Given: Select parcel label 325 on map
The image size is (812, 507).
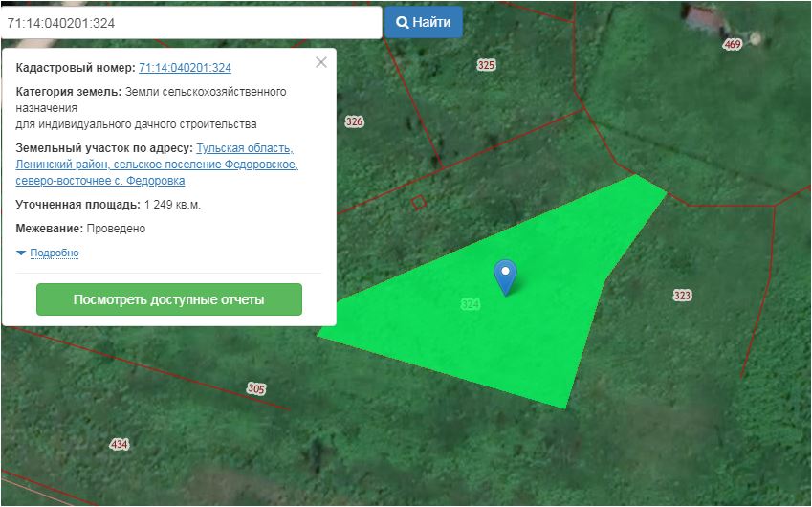Looking at the screenshot, I should coord(486,65).
